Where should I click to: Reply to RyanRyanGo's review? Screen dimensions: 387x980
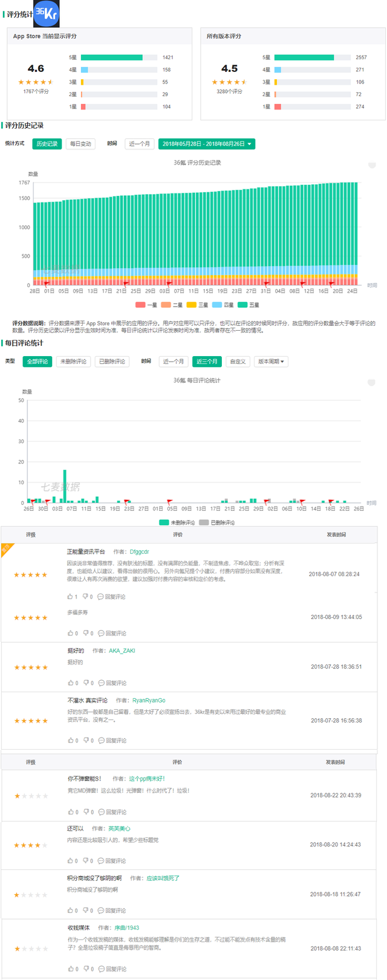click(x=112, y=741)
